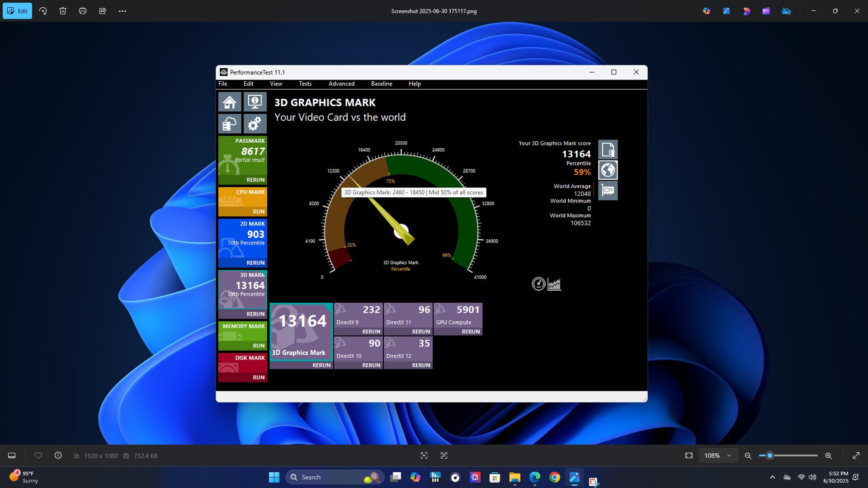Click the Edit button in Photos

tap(17, 11)
